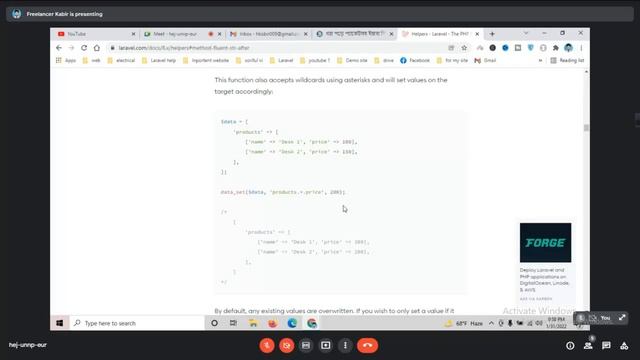Open Chrome three-dot menu
The image size is (640, 360).
pyautogui.click(x=581, y=48)
